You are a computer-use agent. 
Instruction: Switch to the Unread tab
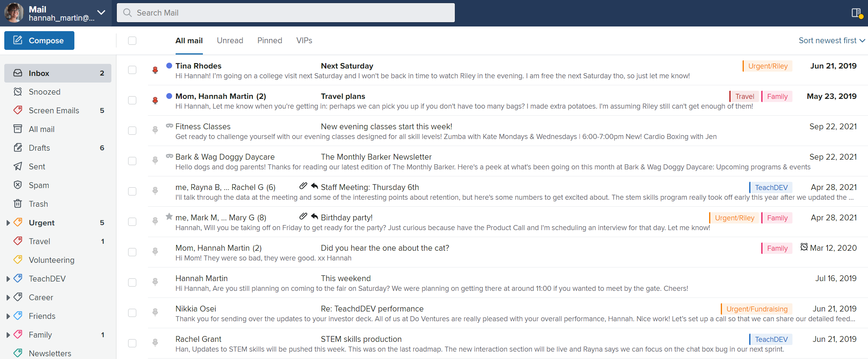click(230, 40)
